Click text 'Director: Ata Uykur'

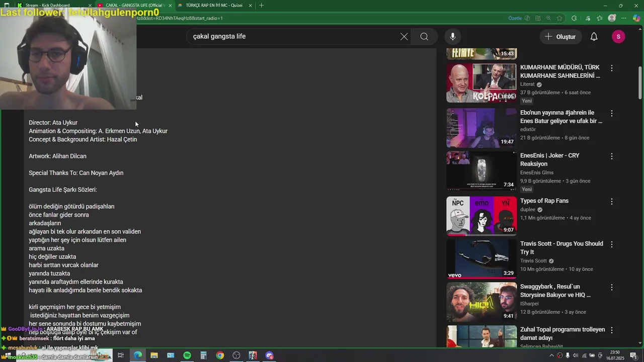click(x=53, y=123)
